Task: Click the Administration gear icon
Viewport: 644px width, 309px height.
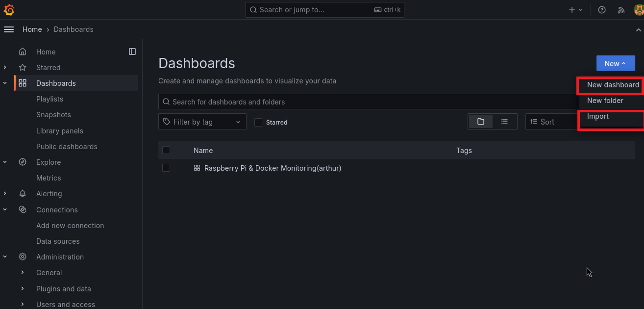Action: (x=23, y=257)
